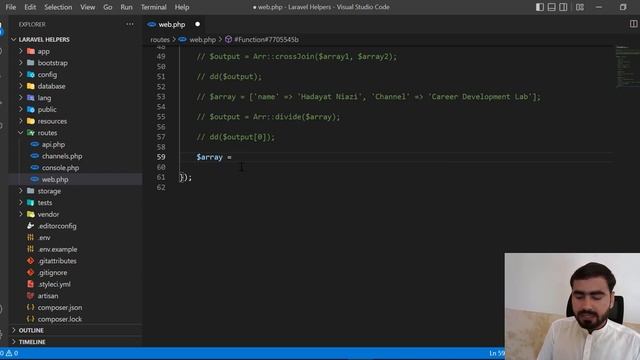The height and width of the screenshot is (360, 640).
Task: Open .editorconfig file
Action: (x=57, y=226)
